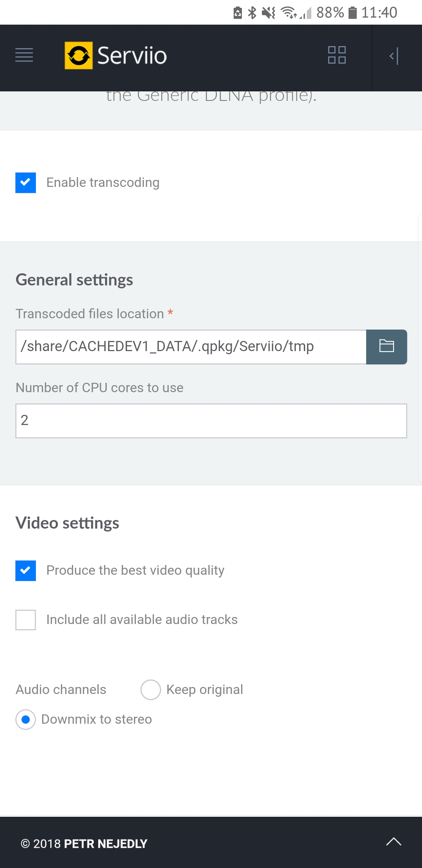Edit the Number of CPU cores field
The image size is (422, 868).
(x=211, y=421)
